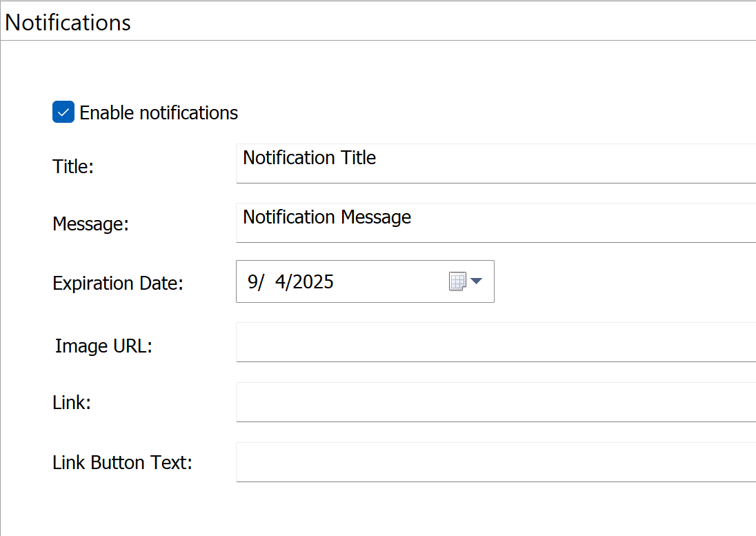Select the year 2025 in the date
Screen dimensions: 756x536
coord(314,281)
